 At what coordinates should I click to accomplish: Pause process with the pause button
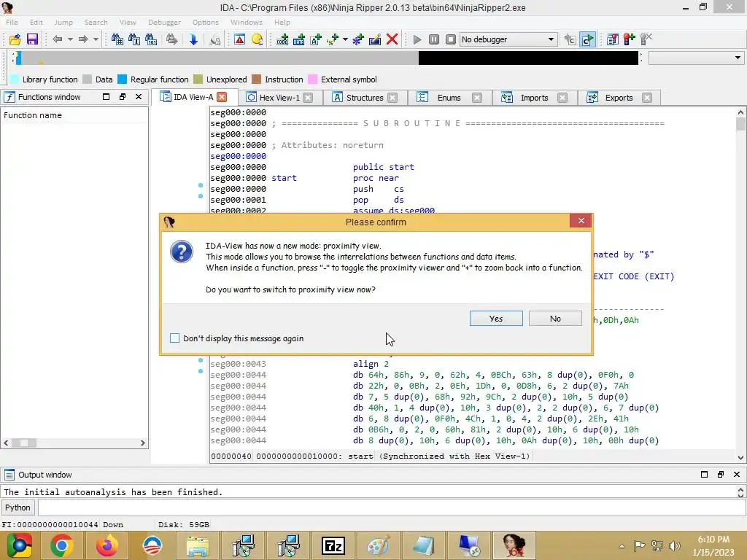(x=433, y=39)
